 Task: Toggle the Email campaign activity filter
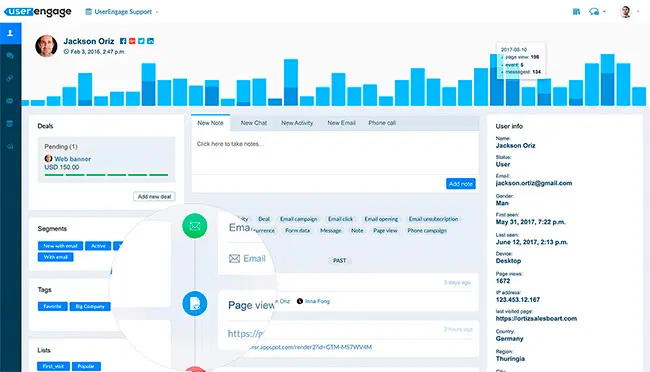pos(298,219)
